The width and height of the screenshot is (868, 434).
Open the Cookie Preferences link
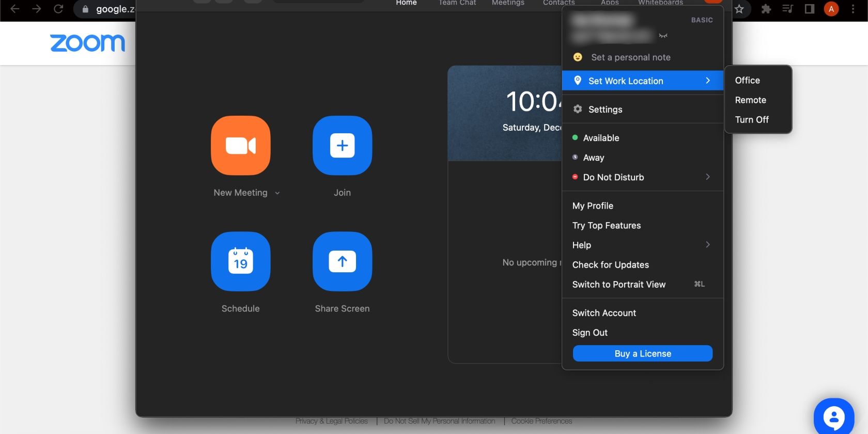click(x=541, y=421)
